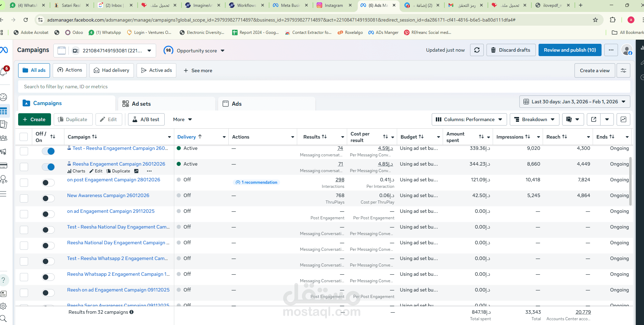The height and width of the screenshot is (325, 644).
Task: Open help question mark in sidebar
Action: point(3,280)
